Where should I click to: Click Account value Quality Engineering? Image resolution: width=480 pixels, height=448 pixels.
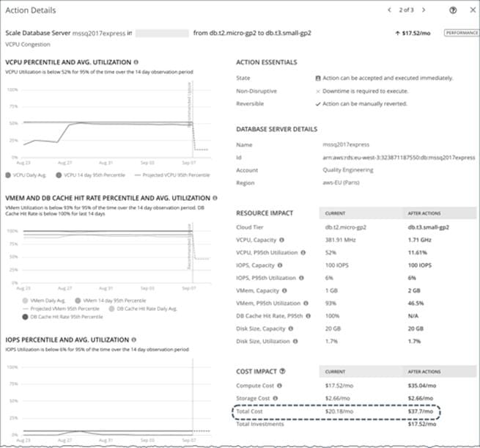pos(348,170)
